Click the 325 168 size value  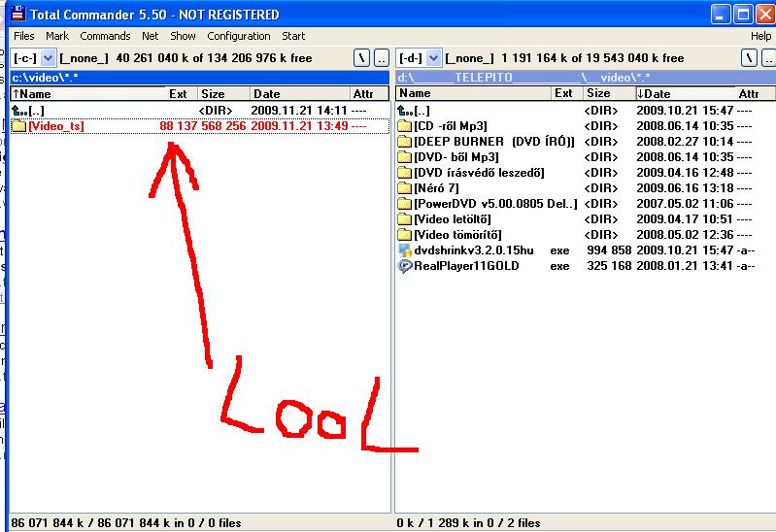coord(609,266)
